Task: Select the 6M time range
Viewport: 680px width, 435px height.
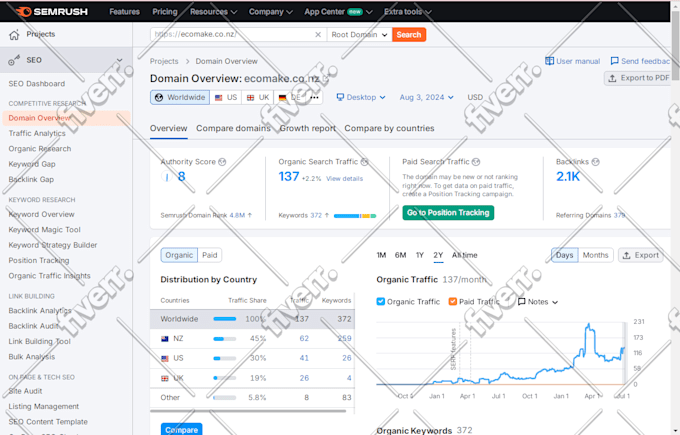Action: (x=400, y=255)
